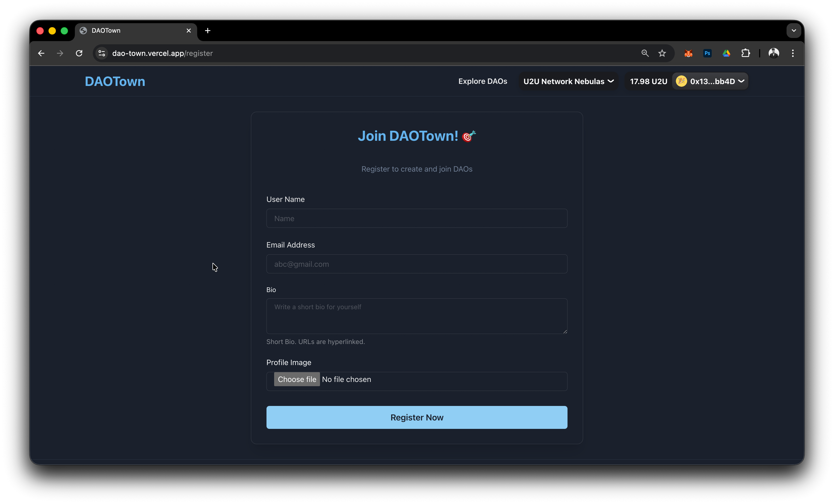834x504 pixels.
Task: Reload the page
Action: 79,53
